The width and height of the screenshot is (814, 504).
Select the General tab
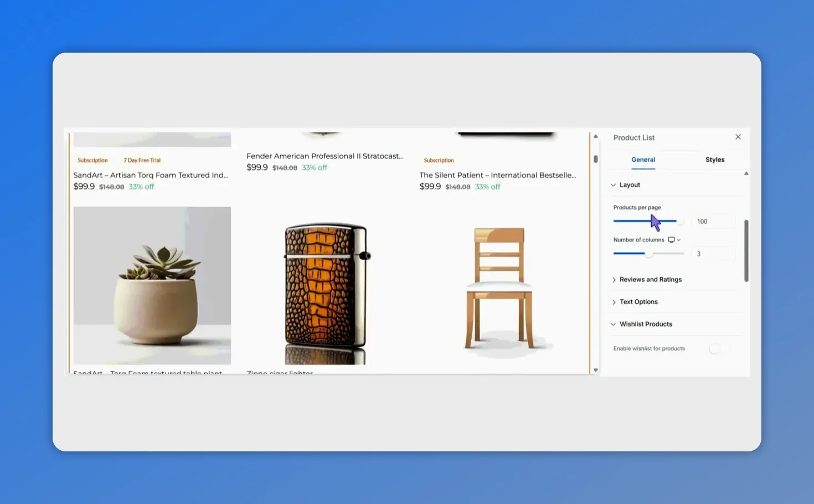pyautogui.click(x=643, y=160)
